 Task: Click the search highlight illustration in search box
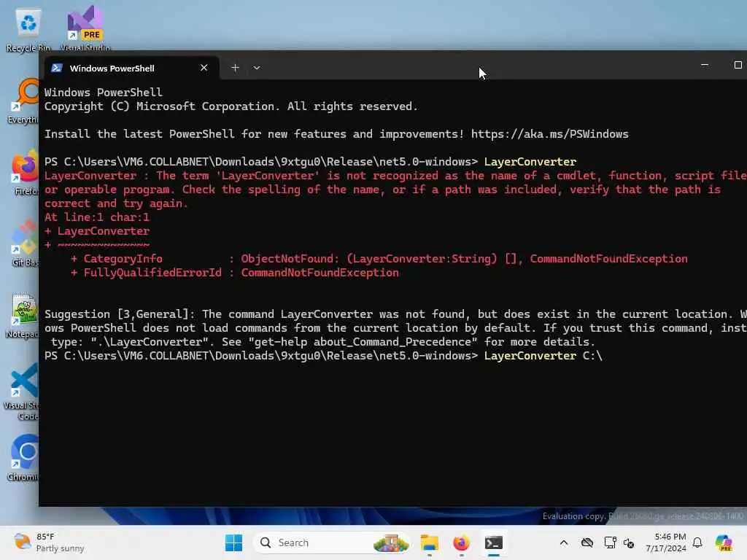(x=391, y=542)
